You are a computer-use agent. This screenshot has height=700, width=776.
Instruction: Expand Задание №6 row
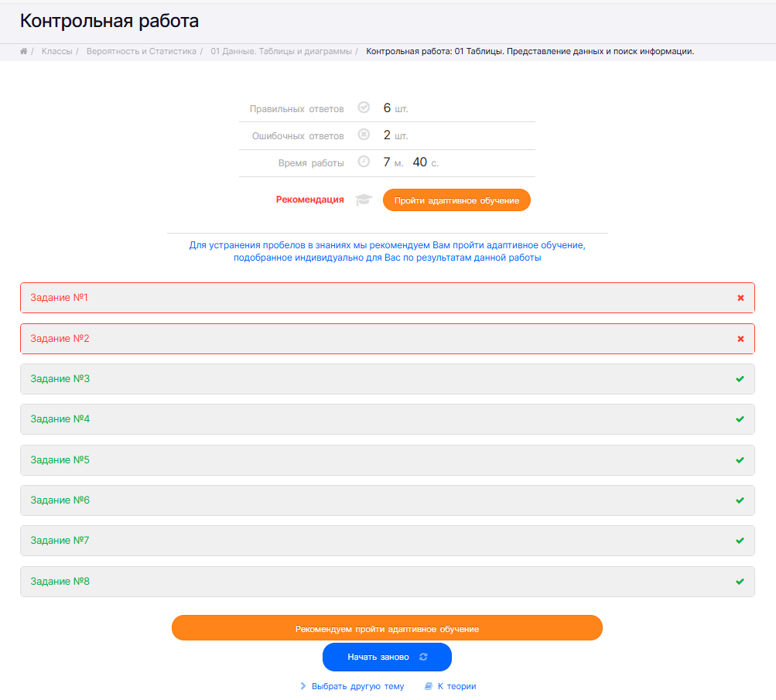pyautogui.click(x=387, y=500)
